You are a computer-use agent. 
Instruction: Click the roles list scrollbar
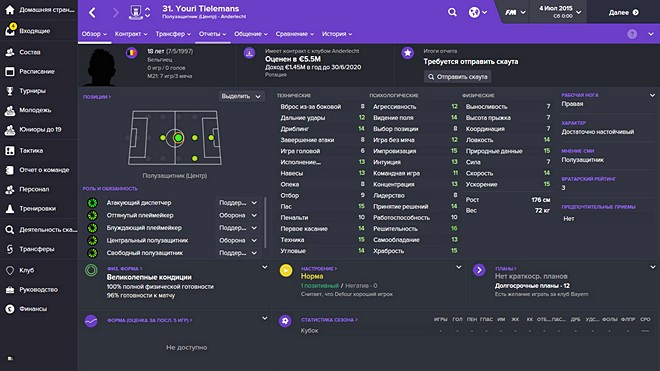click(x=265, y=222)
